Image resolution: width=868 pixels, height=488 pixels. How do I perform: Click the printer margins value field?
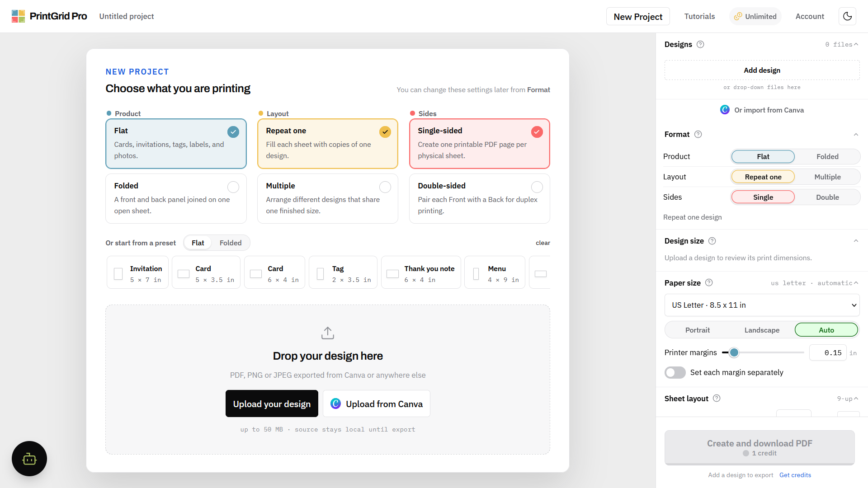(828, 352)
